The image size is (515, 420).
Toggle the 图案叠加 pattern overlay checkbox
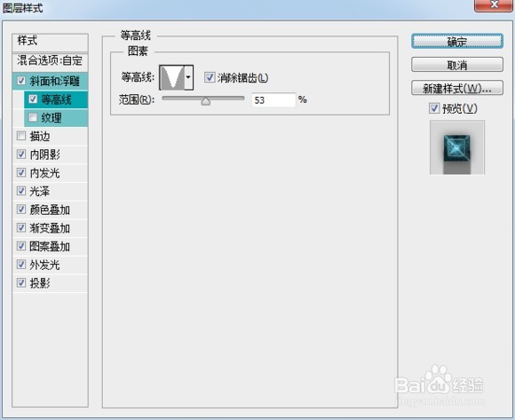(21, 246)
